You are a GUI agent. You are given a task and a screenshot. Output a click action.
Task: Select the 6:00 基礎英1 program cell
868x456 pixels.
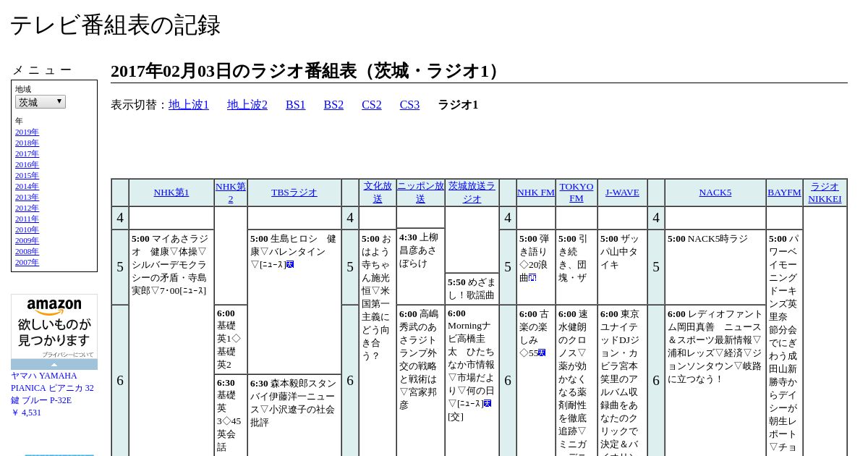click(231, 339)
